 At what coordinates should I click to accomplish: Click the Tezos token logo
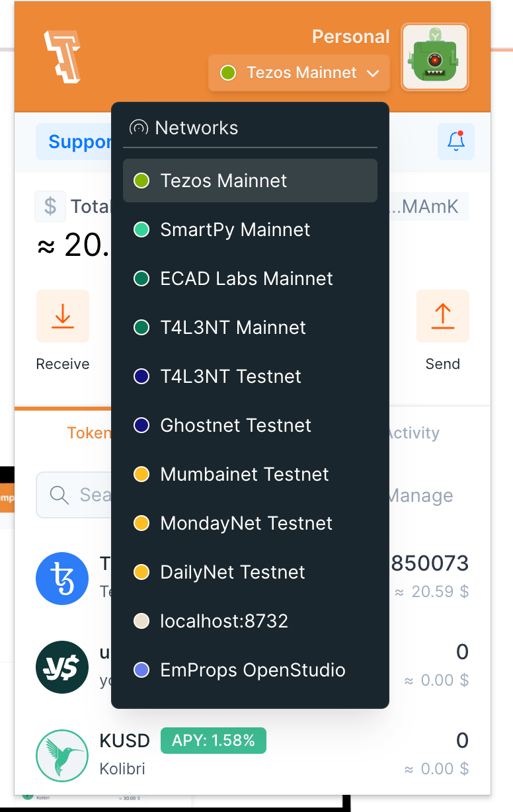point(62,579)
